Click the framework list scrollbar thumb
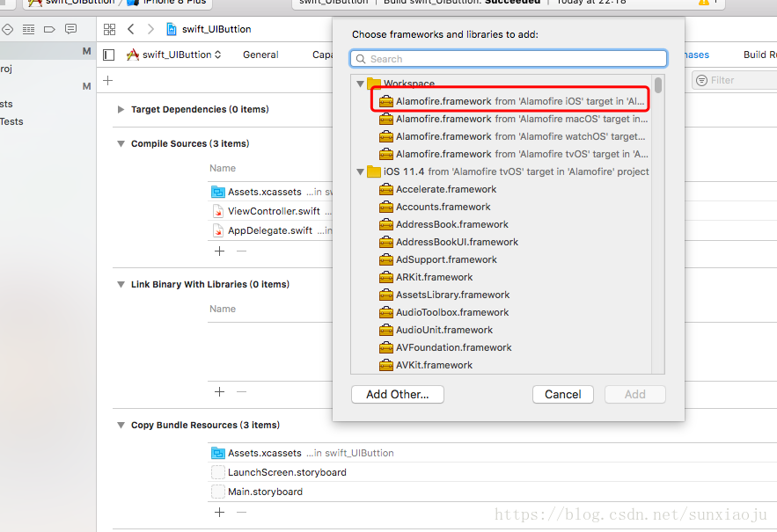This screenshot has height=532, width=777. point(658,85)
